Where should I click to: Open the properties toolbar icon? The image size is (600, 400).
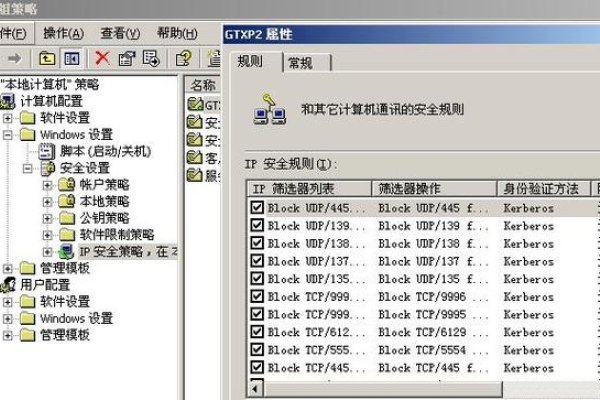pyautogui.click(x=127, y=59)
